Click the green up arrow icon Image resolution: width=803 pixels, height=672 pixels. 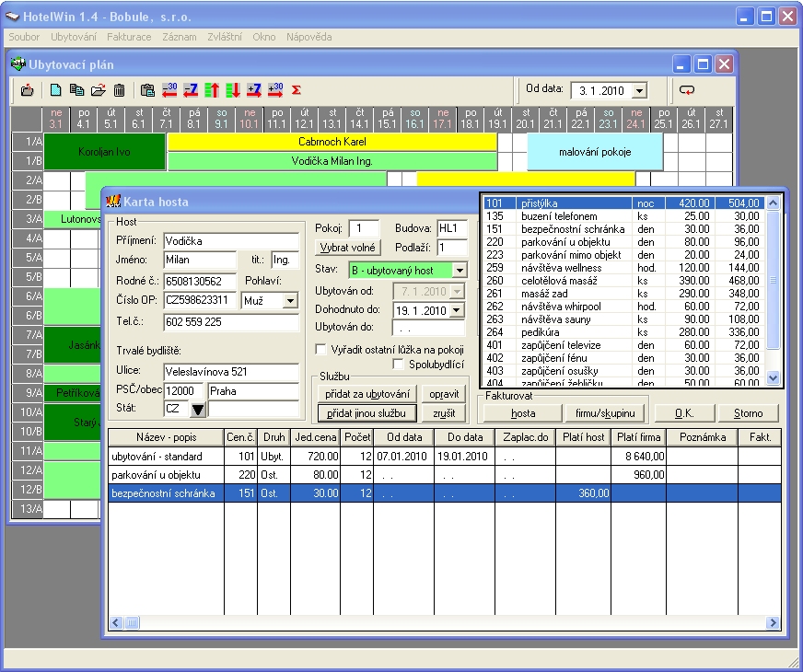[212, 90]
